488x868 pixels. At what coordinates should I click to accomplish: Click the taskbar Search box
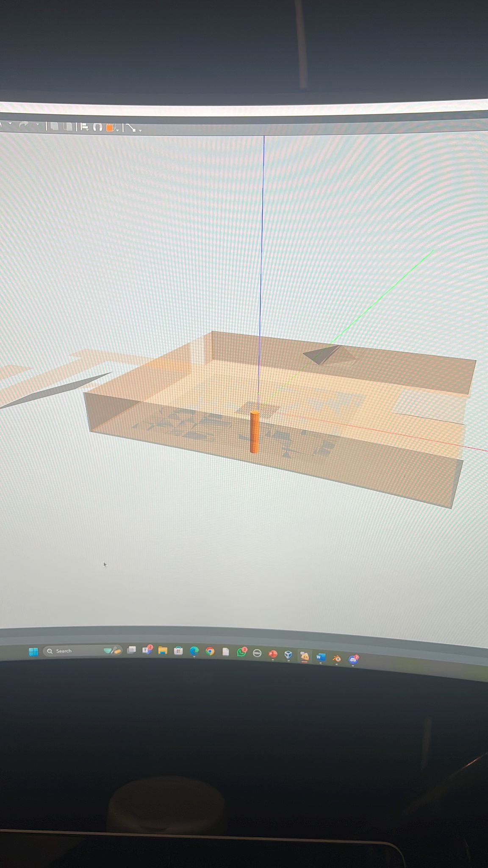tap(83, 651)
